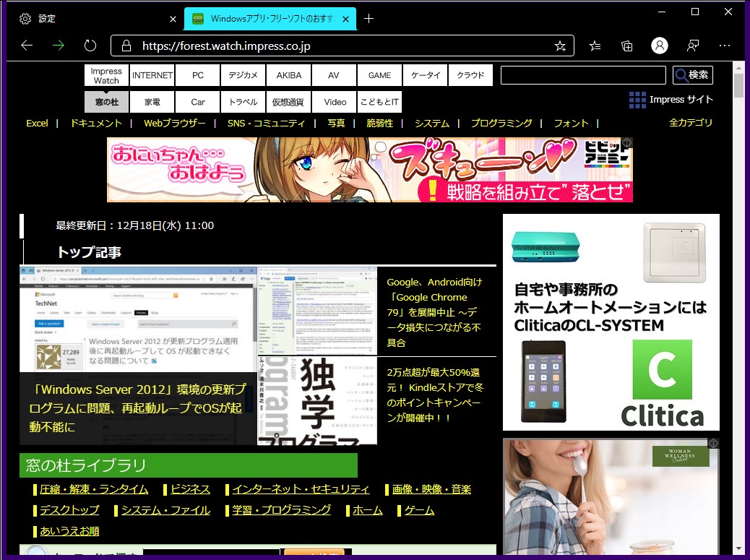
Task: Switch to the 設定 tab
Action: (95, 19)
